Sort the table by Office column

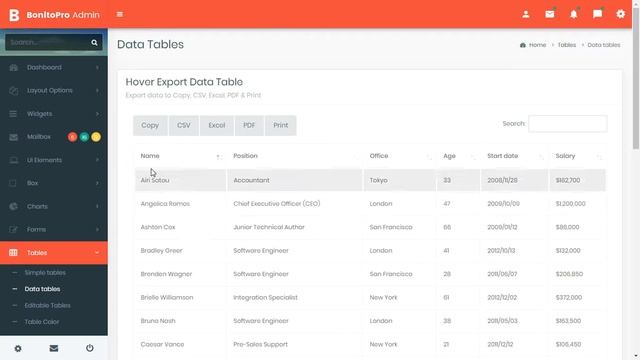click(x=399, y=156)
